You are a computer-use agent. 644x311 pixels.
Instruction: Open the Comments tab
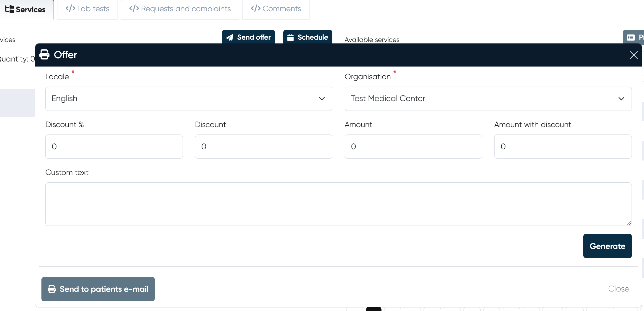point(276,9)
